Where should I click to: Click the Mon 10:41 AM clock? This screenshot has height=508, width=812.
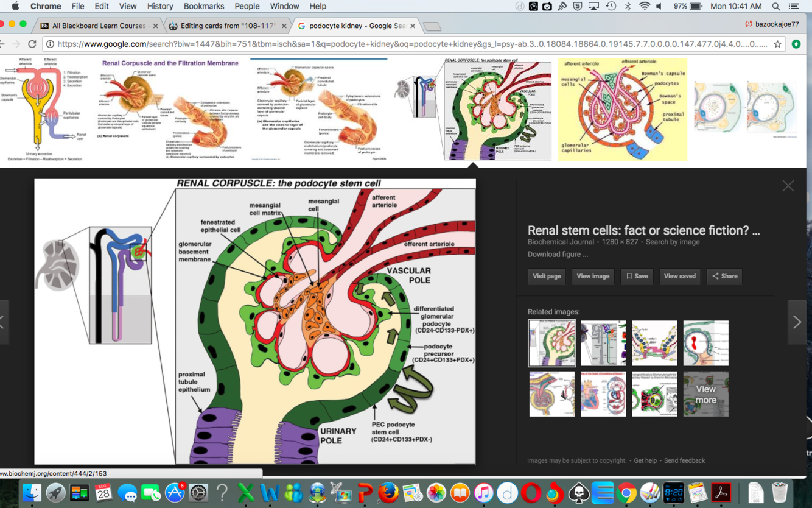click(736, 6)
